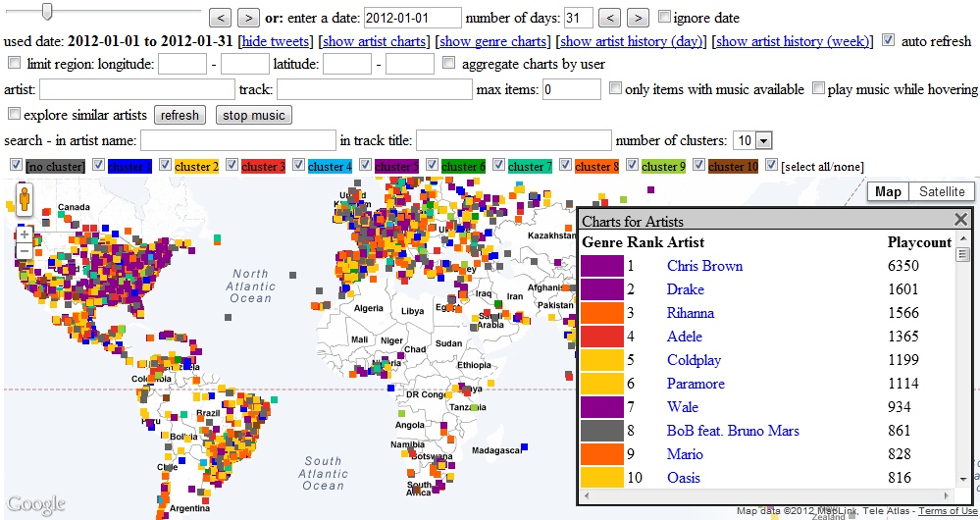This screenshot has width=980, height=520.
Task: Zoom out on the map
Action: tap(24, 251)
